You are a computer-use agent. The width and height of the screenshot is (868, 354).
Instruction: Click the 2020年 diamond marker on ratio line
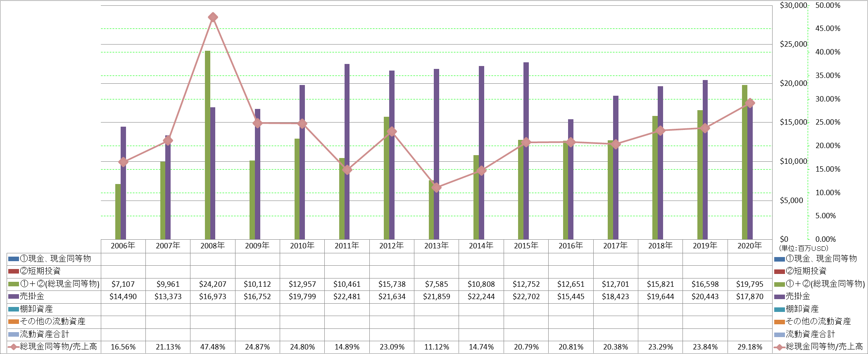point(750,103)
